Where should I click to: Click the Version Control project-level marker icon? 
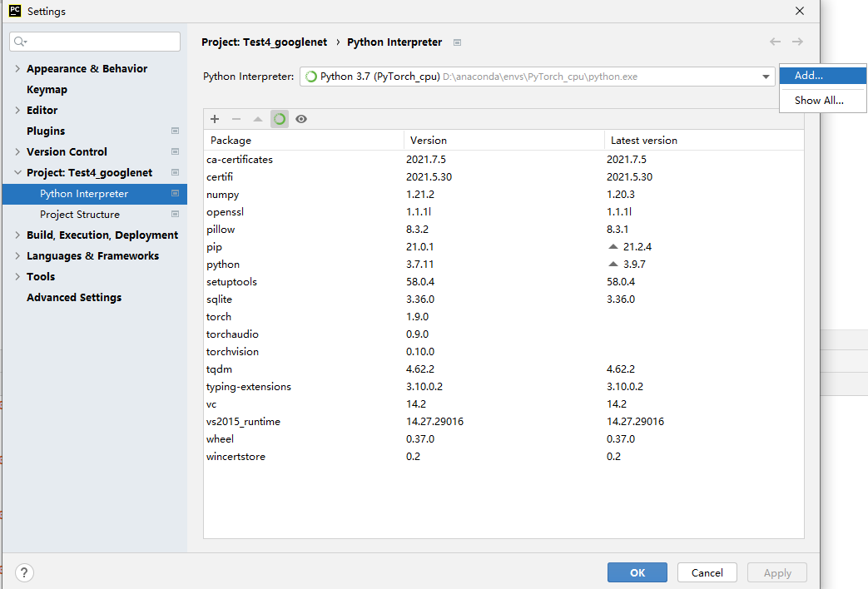point(175,151)
